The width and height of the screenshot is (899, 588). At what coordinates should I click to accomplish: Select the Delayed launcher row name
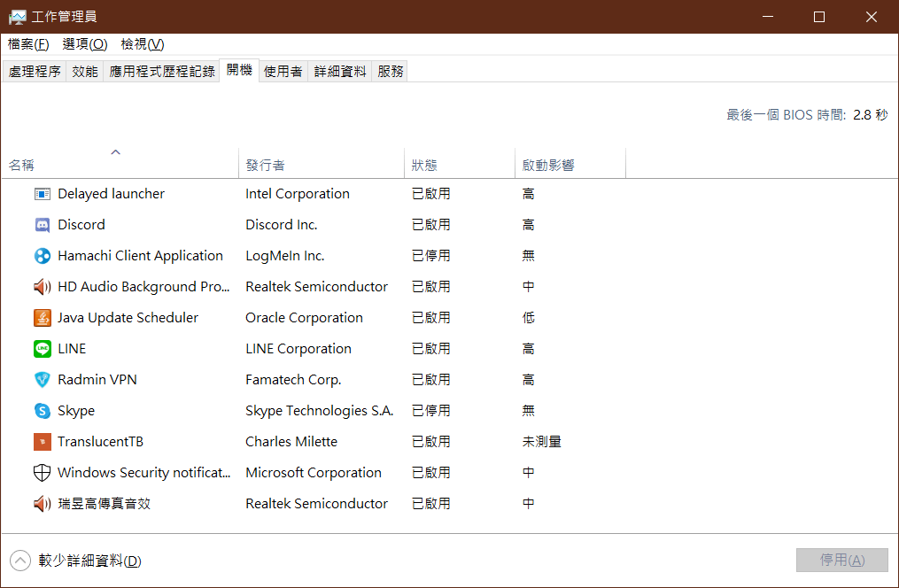112,194
